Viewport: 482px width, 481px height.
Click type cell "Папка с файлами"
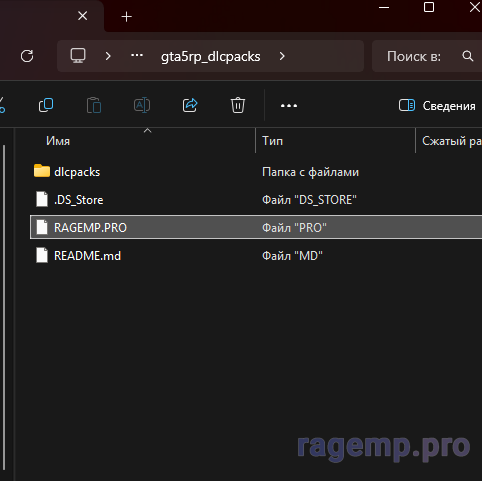pyautogui.click(x=311, y=172)
